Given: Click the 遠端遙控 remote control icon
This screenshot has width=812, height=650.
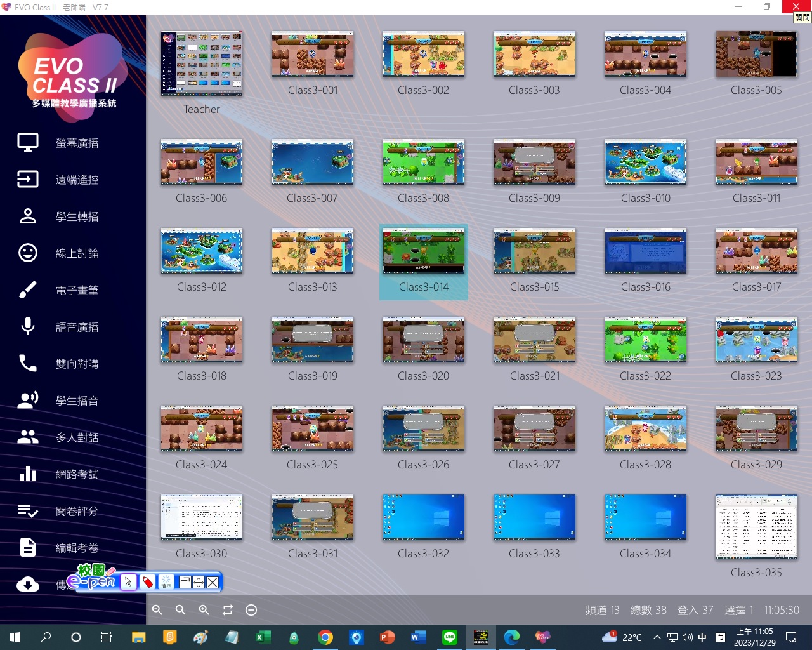Looking at the screenshot, I should tap(28, 180).
